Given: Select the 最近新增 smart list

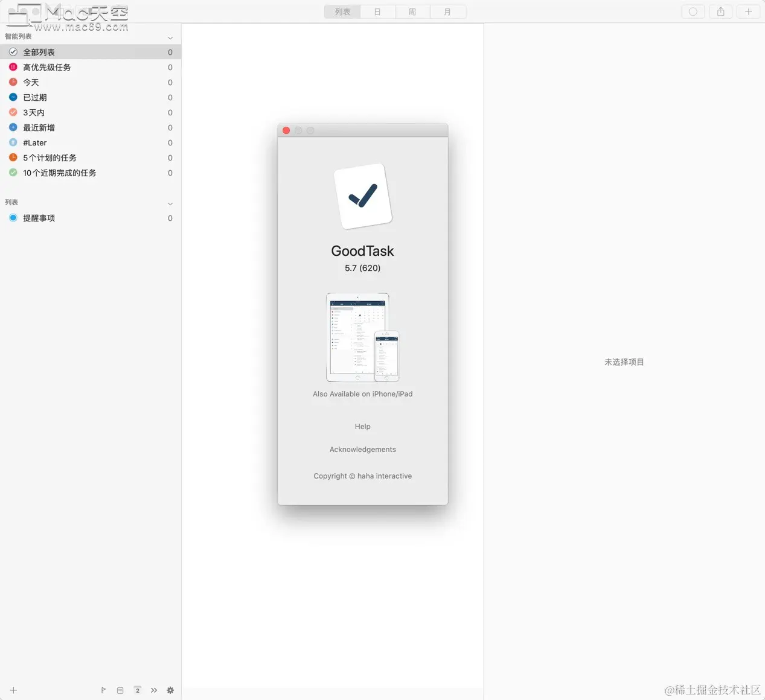Looking at the screenshot, I should point(91,127).
